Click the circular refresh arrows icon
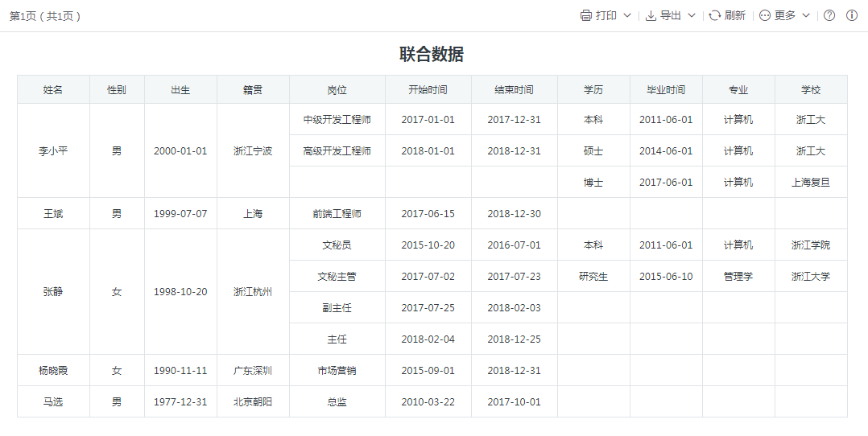 [x=714, y=16]
